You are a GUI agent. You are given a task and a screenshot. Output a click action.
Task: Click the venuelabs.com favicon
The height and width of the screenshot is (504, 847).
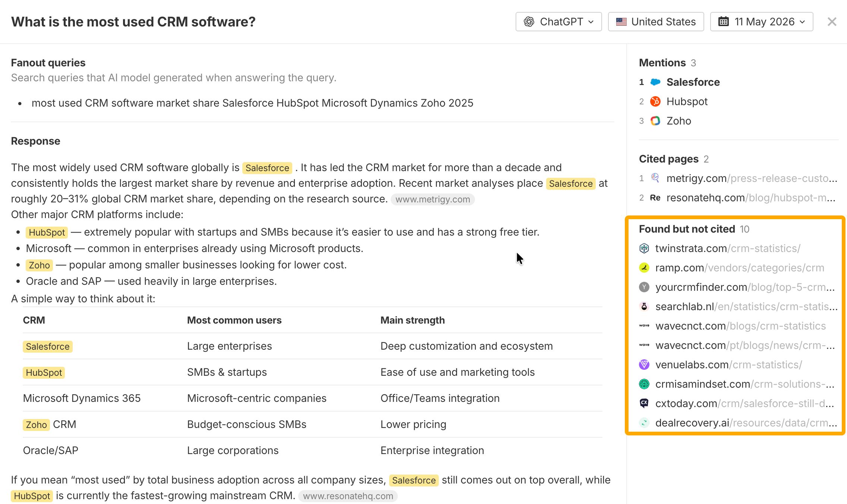(644, 365)
